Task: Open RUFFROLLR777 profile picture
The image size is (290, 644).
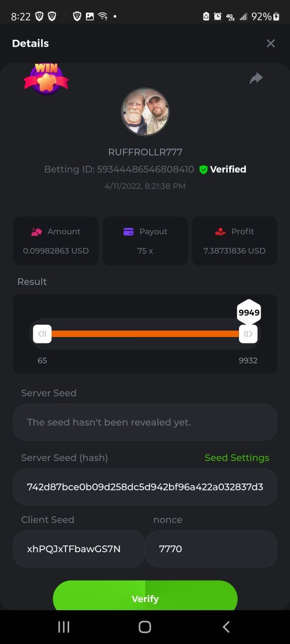Action: click(145, 112)
